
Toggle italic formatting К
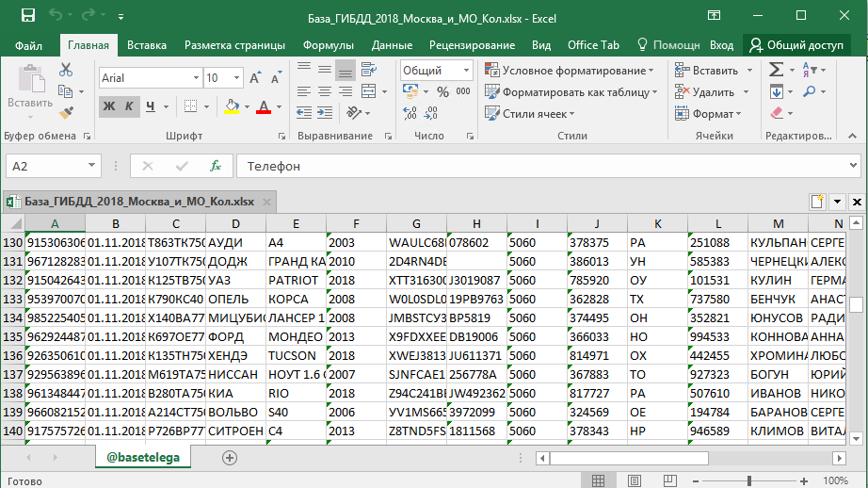coord(129,106)
